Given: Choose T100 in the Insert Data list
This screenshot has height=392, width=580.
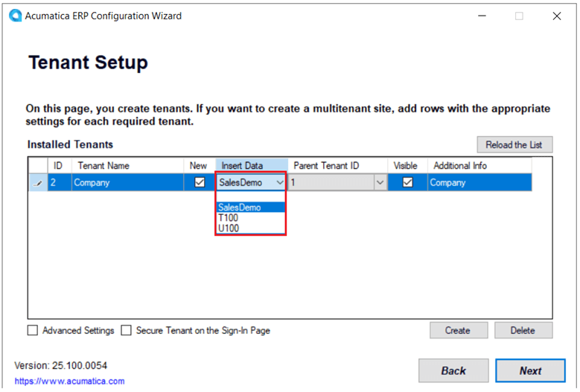Looking at the screenshot, I should click(229, 218).
